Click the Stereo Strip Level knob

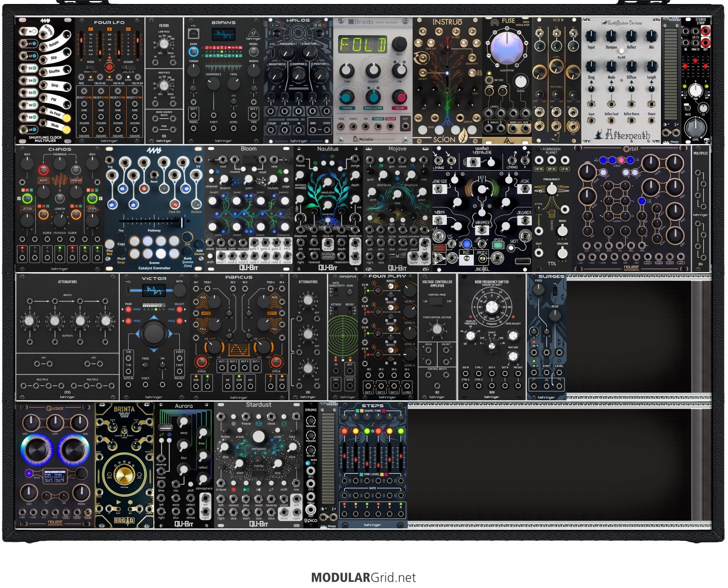click(x=695, y=128)
